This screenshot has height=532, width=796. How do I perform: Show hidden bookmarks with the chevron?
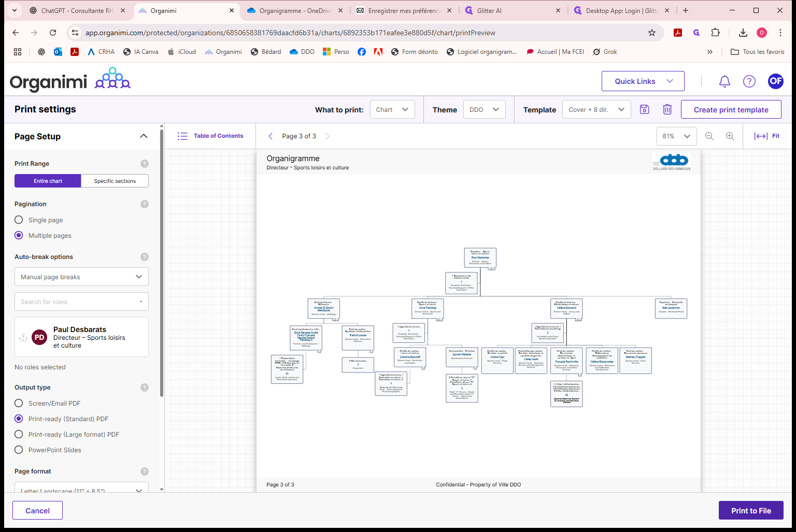pyautogui.click(x=710, y=52)
